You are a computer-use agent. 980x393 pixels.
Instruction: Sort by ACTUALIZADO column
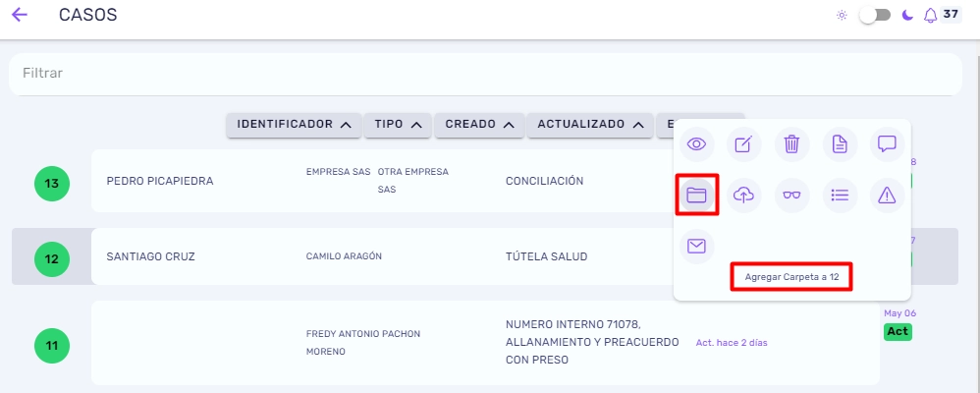pos(590,125)
